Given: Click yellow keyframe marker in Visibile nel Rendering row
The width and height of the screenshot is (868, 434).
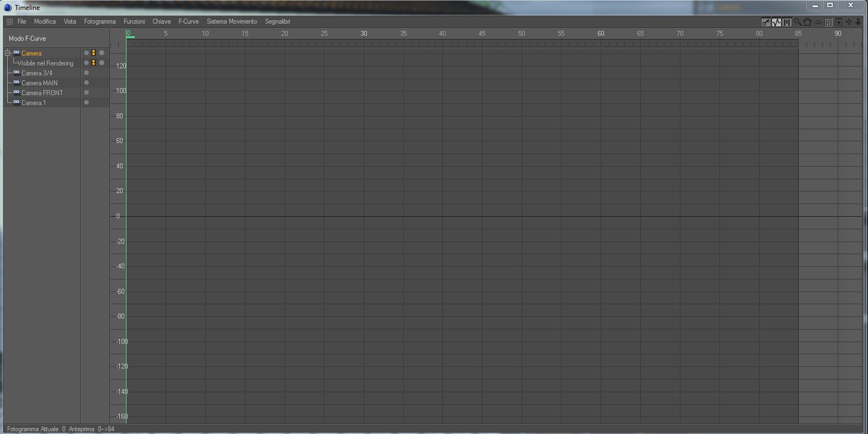Looking at the screenshot, I should pos(94,63).
